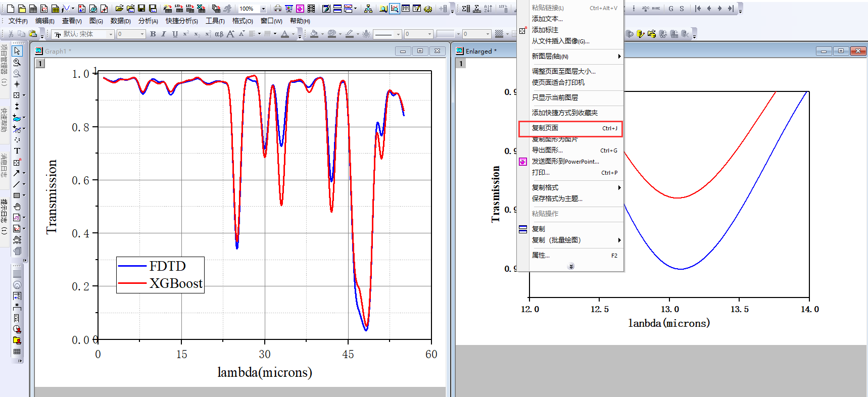This screenshot has height=397, width=868.
Task: Click the font color A swatch
Action: point(285,34)
